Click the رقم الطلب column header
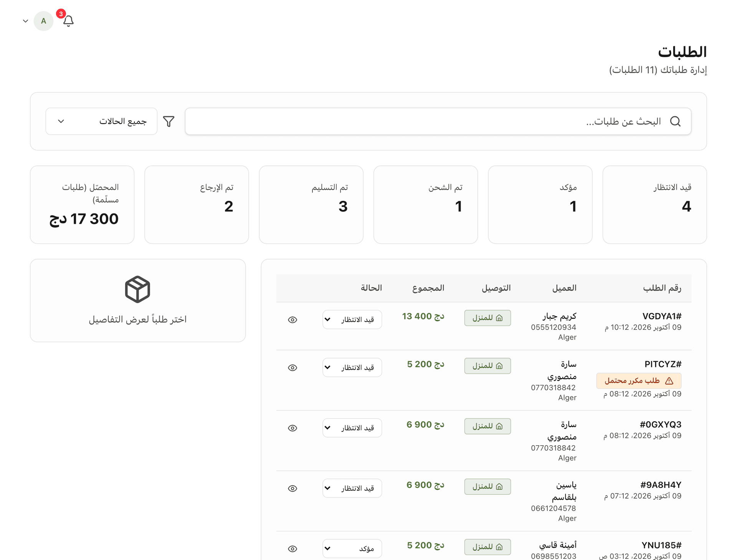Screen dimensions: 737x560 click(662, 288)
